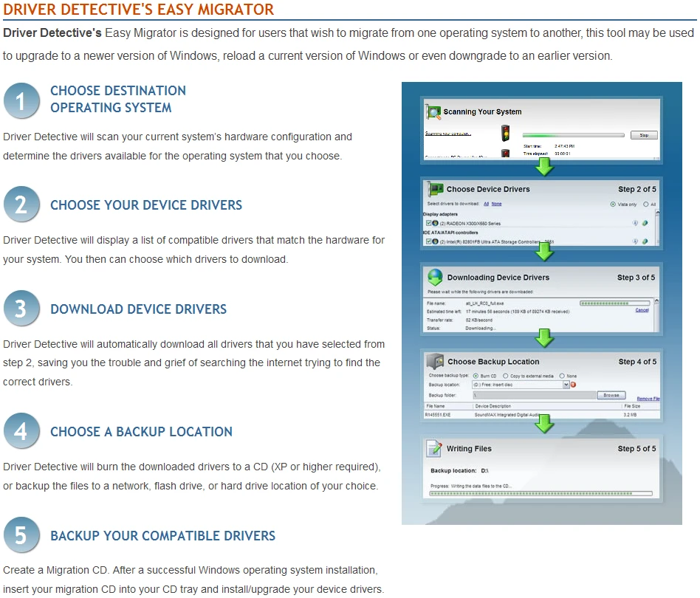Click the 'Download Device Drivers' heading

point(138,309)
